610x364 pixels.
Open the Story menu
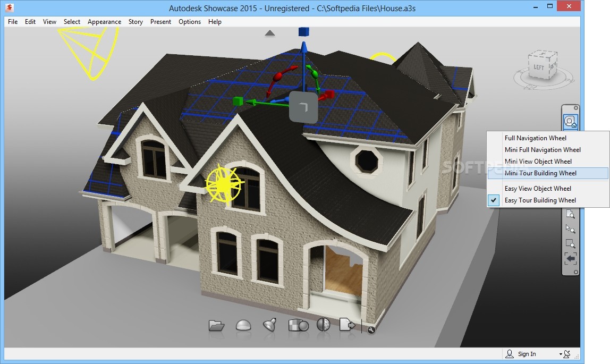pos(136,22)
